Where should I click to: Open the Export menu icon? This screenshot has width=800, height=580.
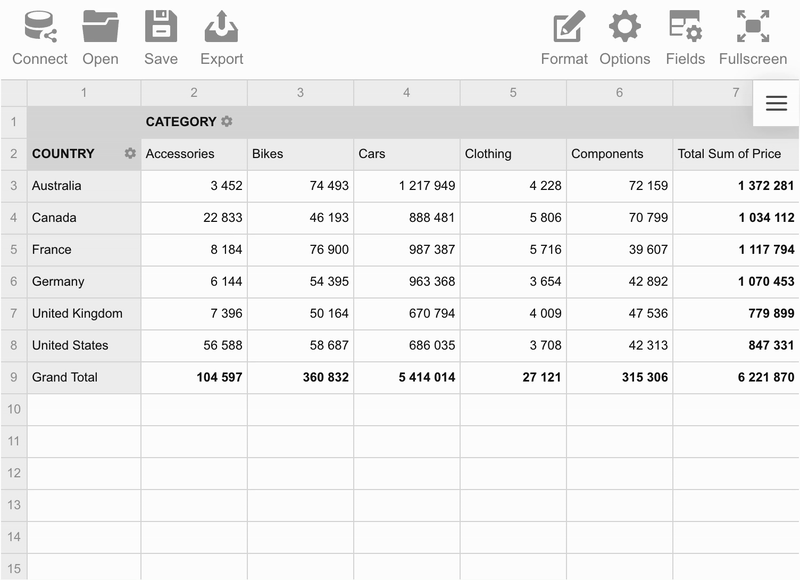point(221,27)
